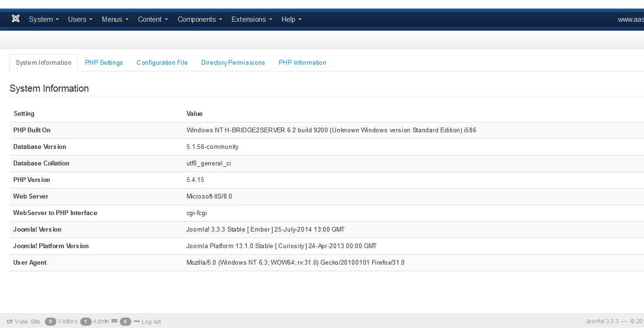Image resolution: width=644 pixels, height=328 pixels.
Task: Open the Menus dropdown menu
Action: 115,19
